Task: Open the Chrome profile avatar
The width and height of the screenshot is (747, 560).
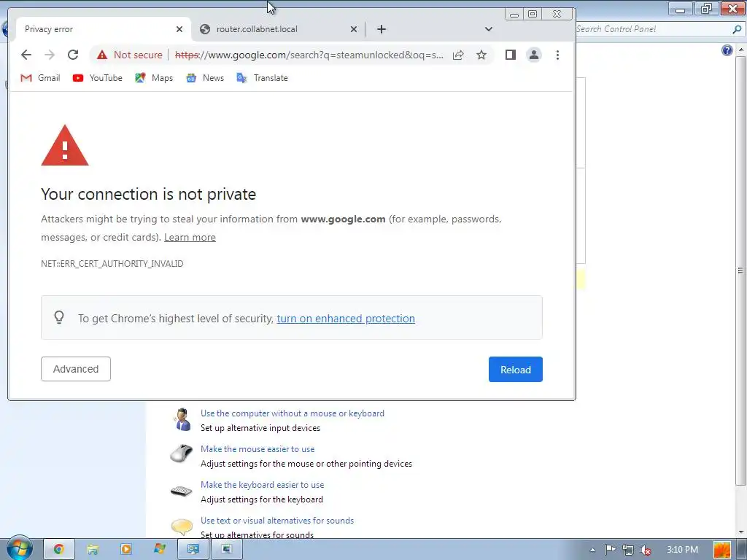Action: point(534,55)
